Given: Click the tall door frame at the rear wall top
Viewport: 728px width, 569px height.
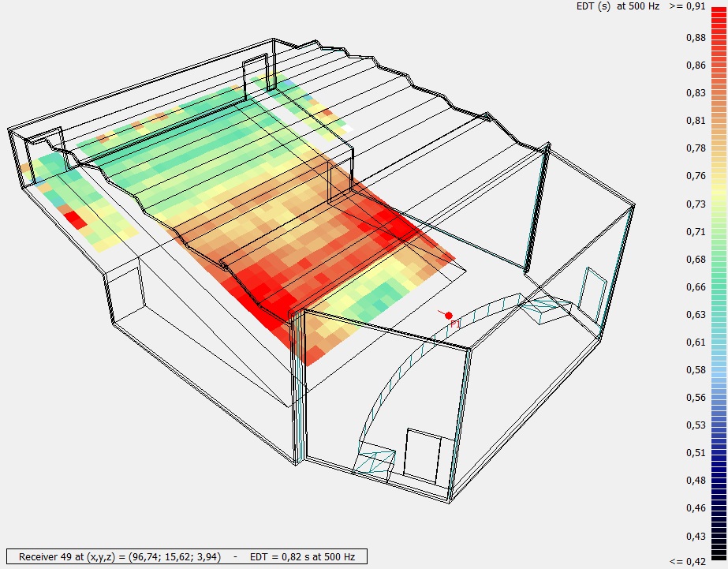Looking at the screenshot, I should 258,75.
